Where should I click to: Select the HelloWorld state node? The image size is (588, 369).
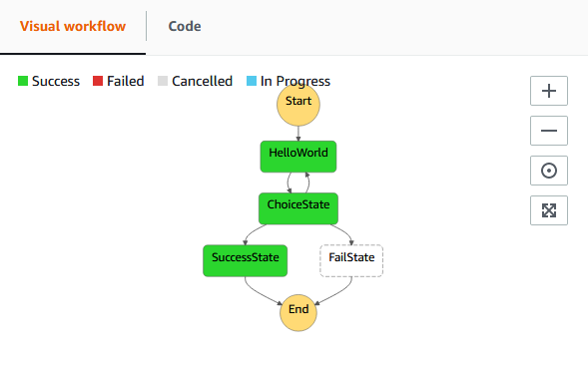pos(298,157)
